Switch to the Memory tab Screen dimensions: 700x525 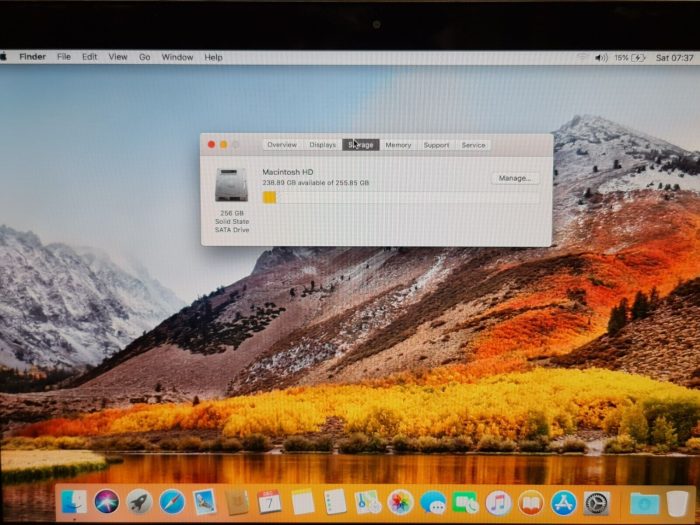[x=398, y=145]
